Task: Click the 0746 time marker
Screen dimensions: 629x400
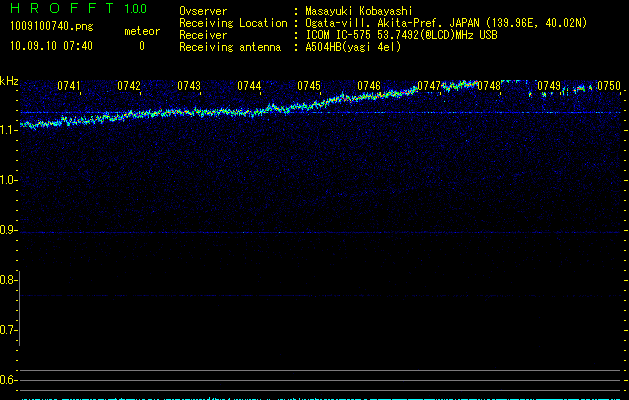Action: point(369,86)
